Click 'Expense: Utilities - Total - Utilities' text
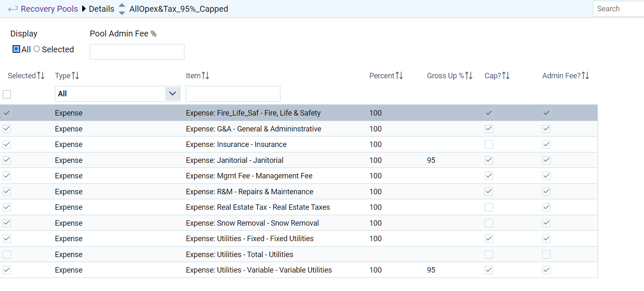Image resolution: width=644 pixels, height=291 pixels. click(x=240, y=255)
